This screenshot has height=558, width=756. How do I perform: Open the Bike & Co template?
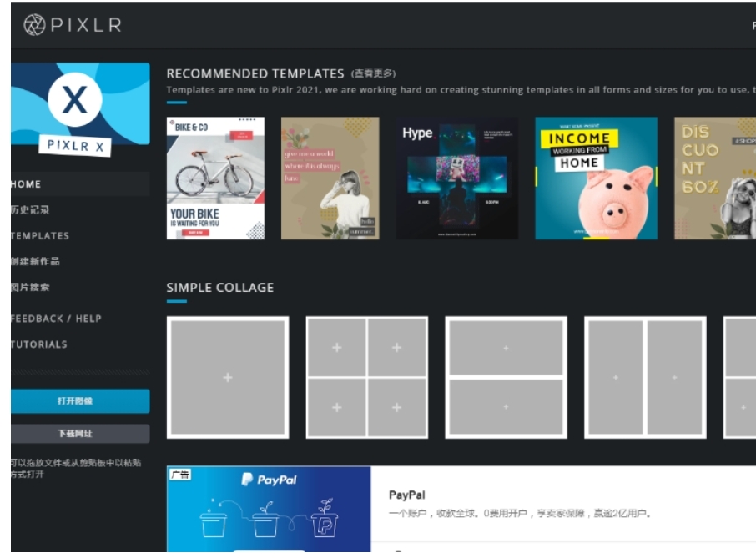(215, 178)
